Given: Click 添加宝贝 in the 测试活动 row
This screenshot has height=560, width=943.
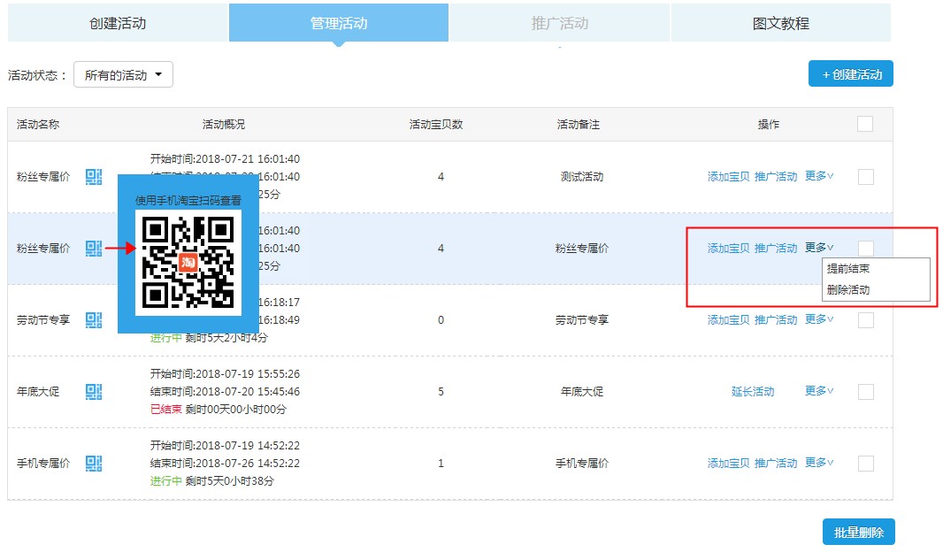Looking at the screenshot, I should point(728,176).
